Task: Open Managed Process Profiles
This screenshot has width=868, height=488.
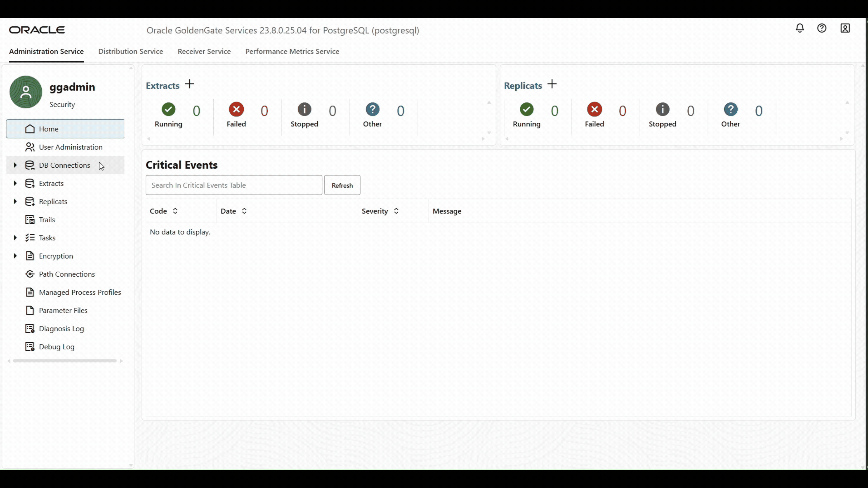Action: point(80,292)
